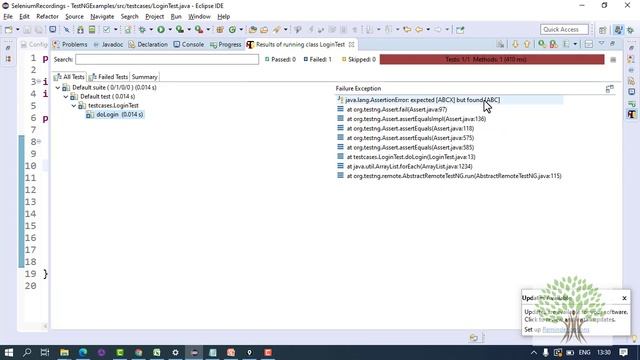Open the Navigate menu
Viewport: 640px width, 360px height.
(x=102, y=16)
